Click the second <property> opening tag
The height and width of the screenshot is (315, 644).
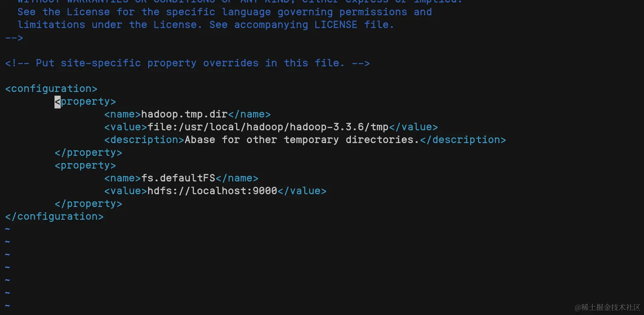click(85, 165)
